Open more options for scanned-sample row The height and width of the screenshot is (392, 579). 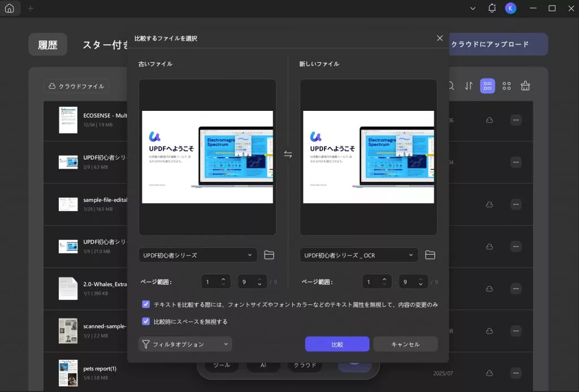(516, 331)
